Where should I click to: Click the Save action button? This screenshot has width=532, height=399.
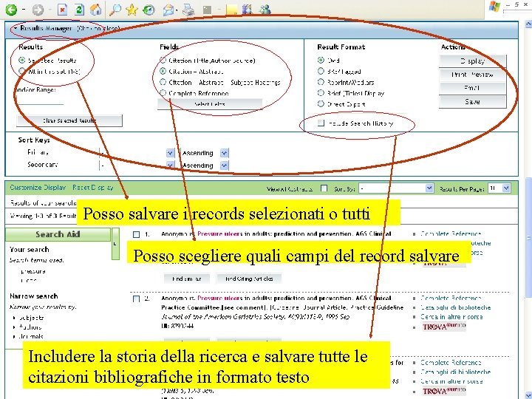point(472,101)
